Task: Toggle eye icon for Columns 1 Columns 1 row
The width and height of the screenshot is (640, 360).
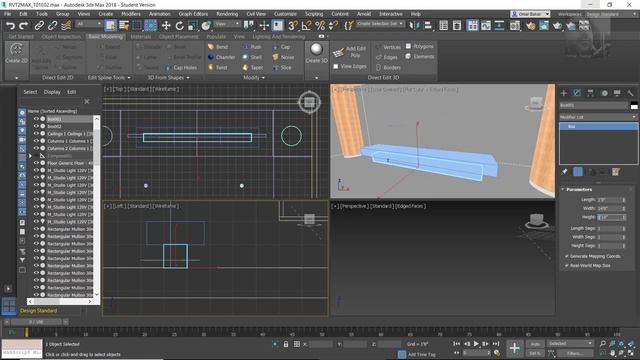Action: click(x=36, y=141)
